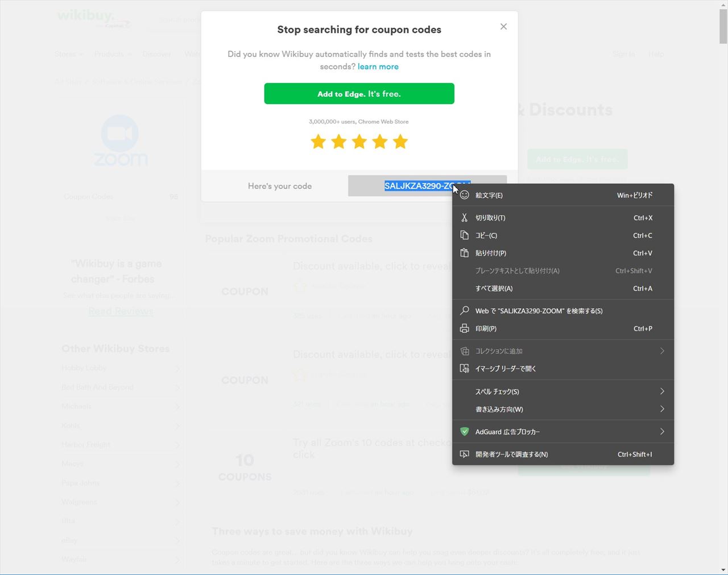Click the vertical page scrollbar thumb
The image size is (728, 575).
pyautogui.click(x=723, y=26)
